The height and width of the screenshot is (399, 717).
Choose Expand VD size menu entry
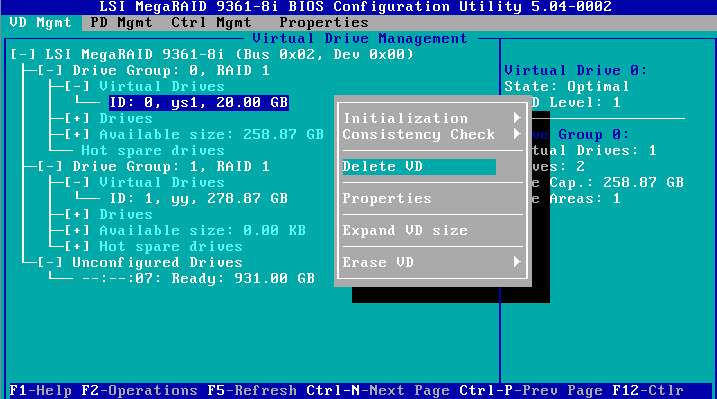(405, 230)
